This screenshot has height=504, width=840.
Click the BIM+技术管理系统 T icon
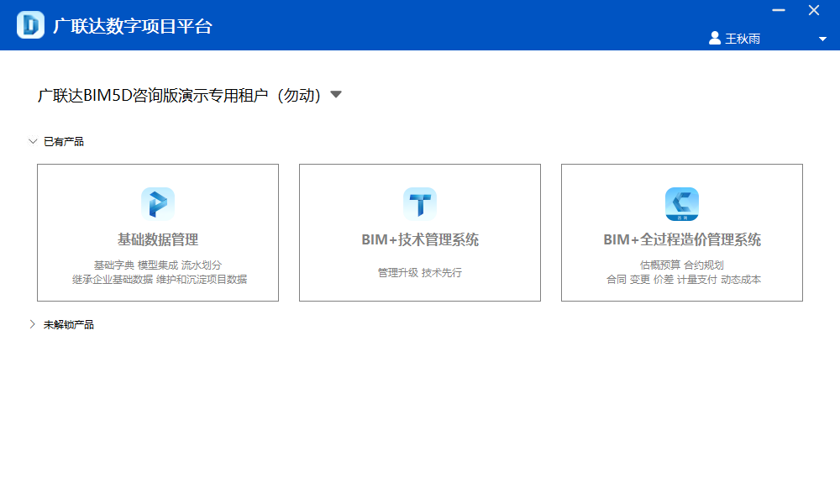(419, 204)
